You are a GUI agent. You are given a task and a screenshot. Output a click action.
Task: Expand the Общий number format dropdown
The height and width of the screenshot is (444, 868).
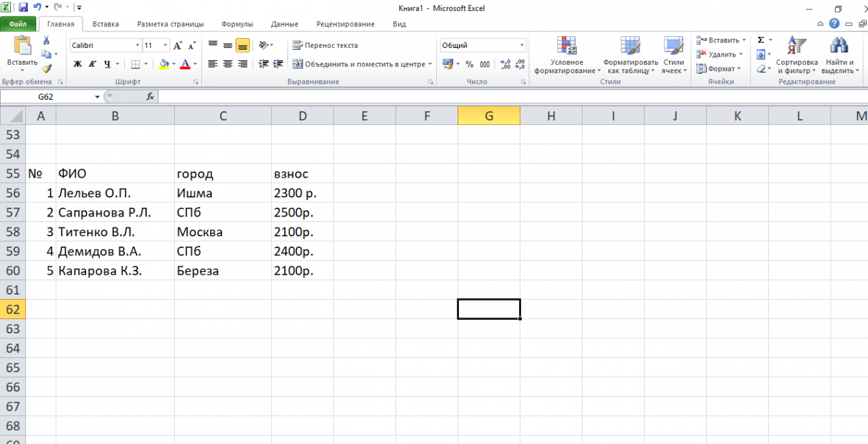(x=522, y=46)
